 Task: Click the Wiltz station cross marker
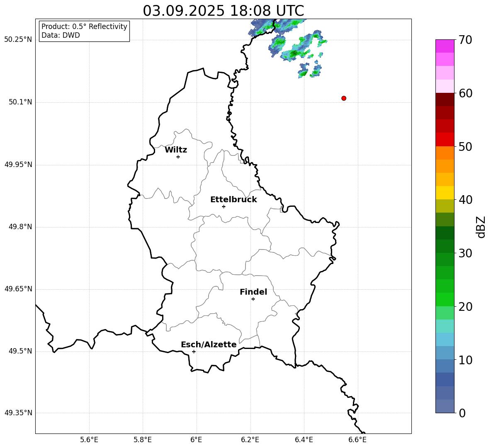point(178,157)
